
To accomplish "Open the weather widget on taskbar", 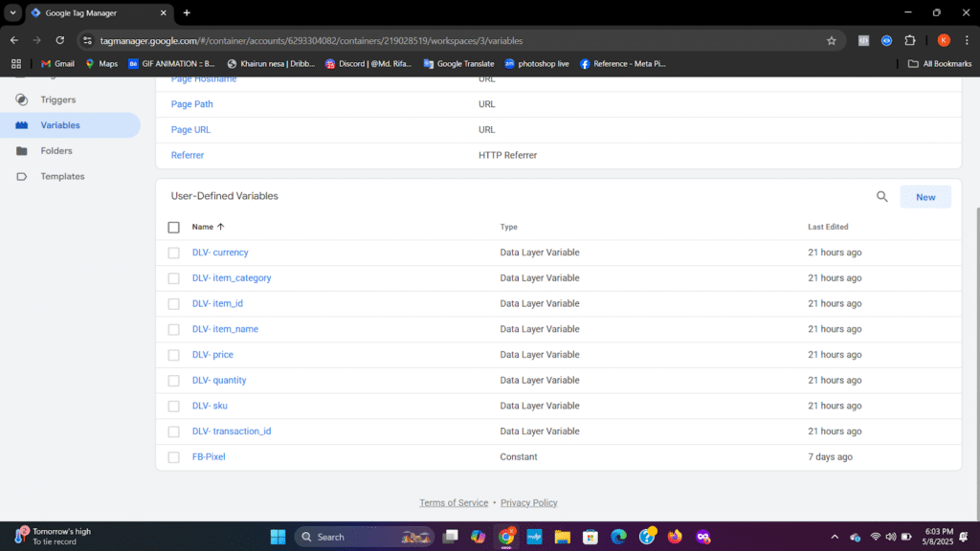I will point(54,537).
